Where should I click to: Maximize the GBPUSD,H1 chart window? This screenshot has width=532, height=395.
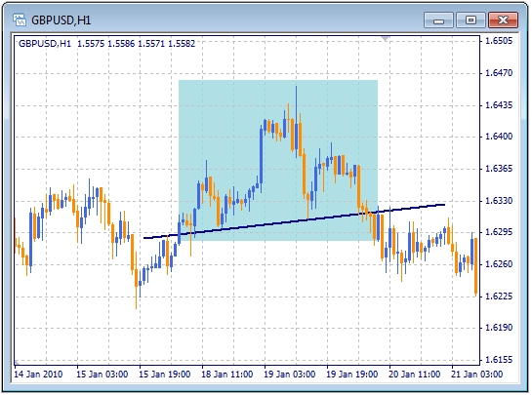tap(471, 20)
